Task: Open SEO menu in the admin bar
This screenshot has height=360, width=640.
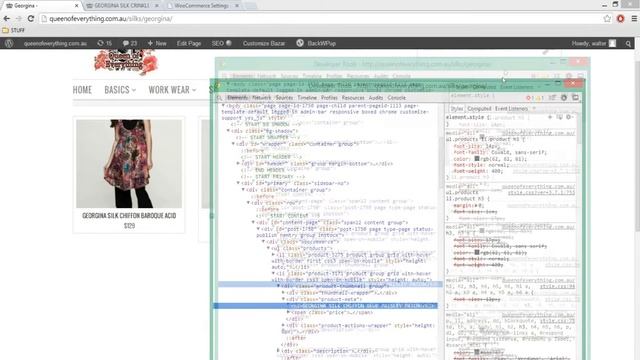Action: (x=222, y=43)
